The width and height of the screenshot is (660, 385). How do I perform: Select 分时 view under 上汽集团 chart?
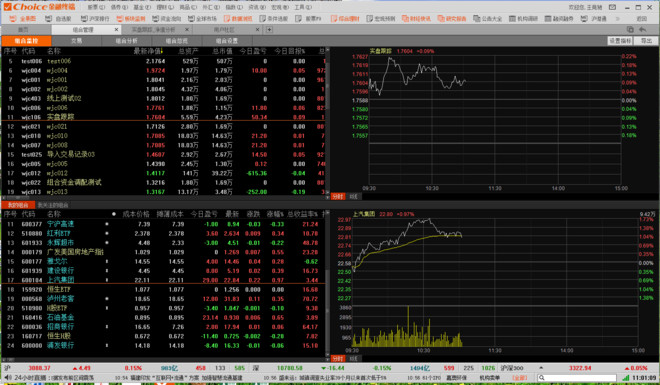[x=338, y=359]
